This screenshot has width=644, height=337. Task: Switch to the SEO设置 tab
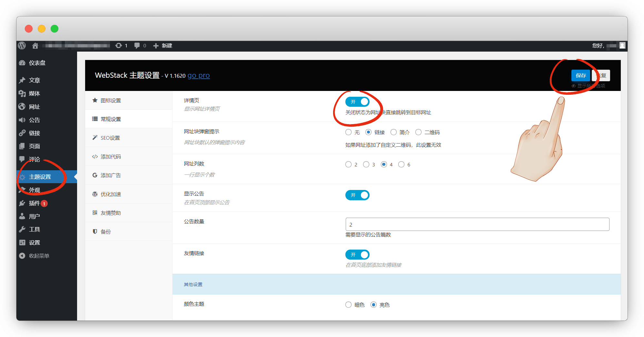[x=110, y=138]
